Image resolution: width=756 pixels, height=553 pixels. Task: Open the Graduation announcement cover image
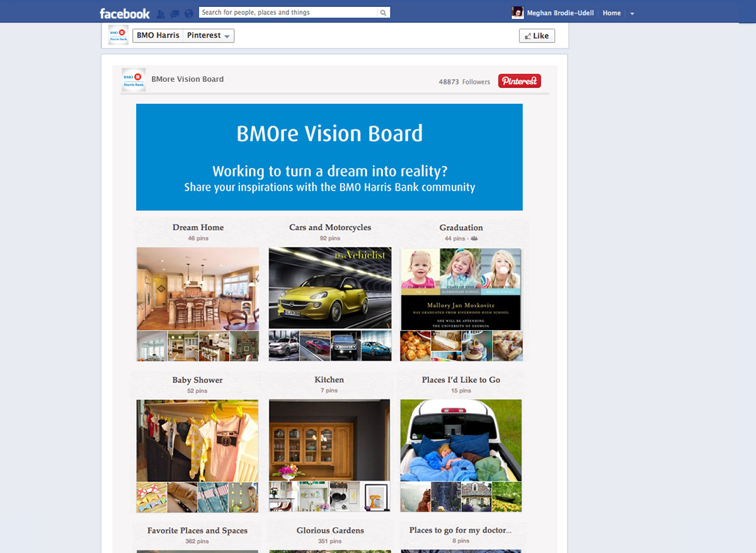(x=461, y=288)
